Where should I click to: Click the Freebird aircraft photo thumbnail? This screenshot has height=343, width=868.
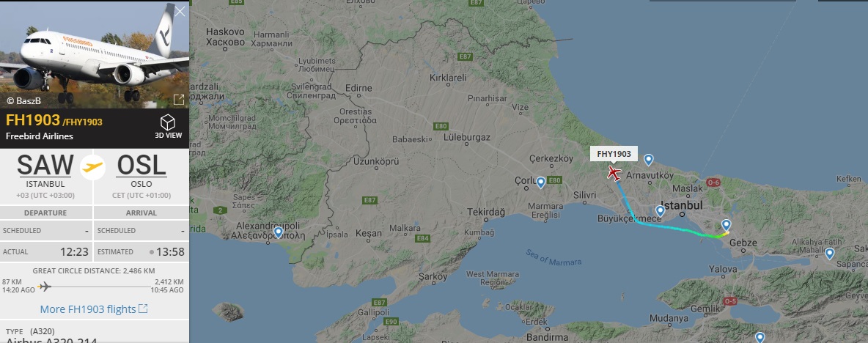94,54
